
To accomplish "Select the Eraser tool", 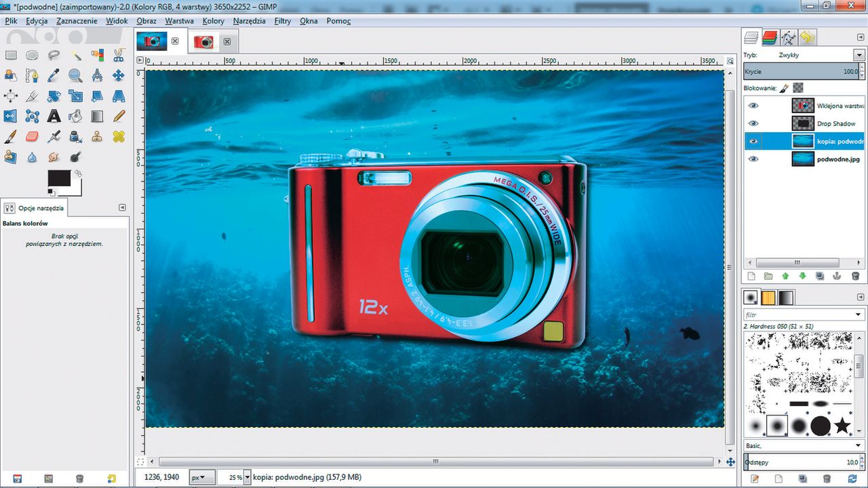I will (x=32, y=136).
